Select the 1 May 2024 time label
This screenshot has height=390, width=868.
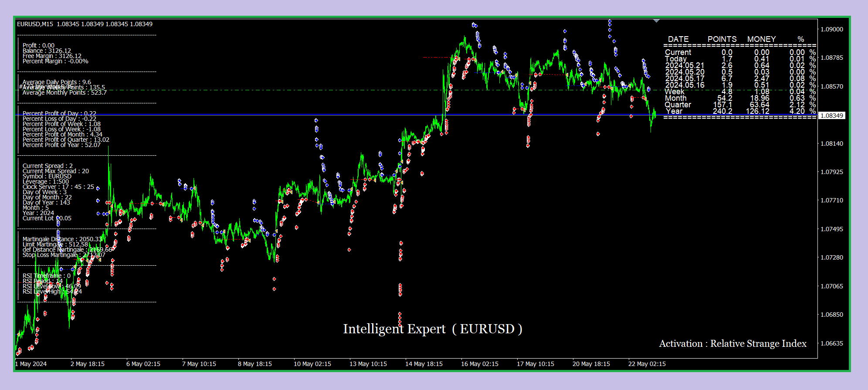point(31,364)
